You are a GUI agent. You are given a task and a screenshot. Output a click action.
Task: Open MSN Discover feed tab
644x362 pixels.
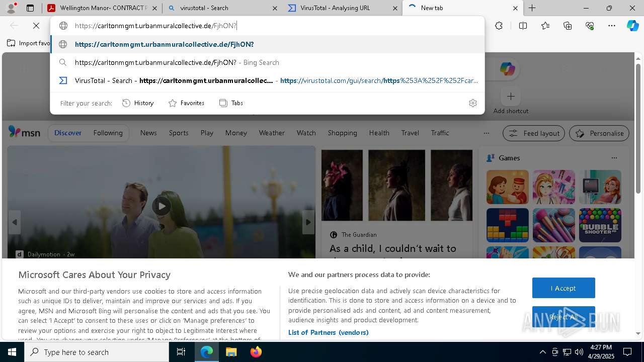point(68,133)
